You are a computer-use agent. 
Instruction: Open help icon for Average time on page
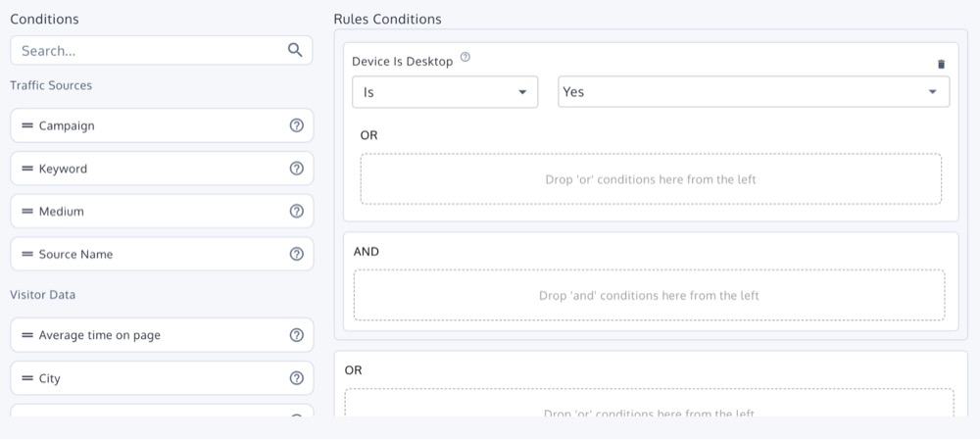coord(297,335)
